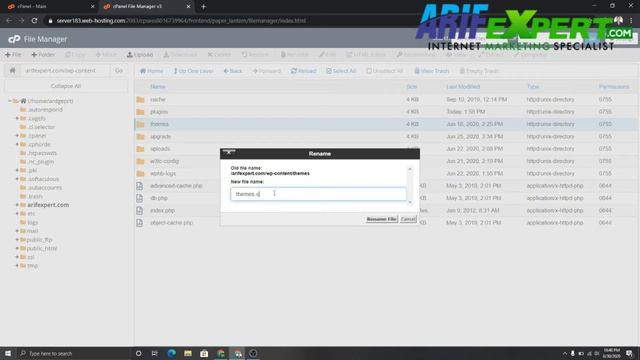Open the Upload tool
This screenshot has width=640, height=360.
pyautogui.click(x=140, y=54)
